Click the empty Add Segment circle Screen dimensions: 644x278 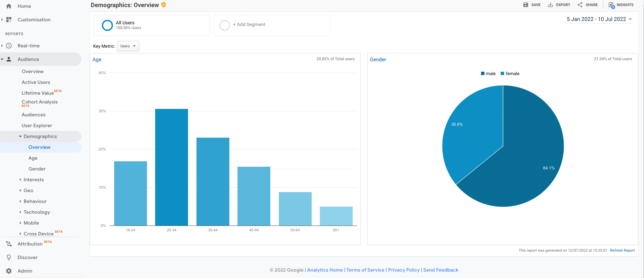[225, 25]
